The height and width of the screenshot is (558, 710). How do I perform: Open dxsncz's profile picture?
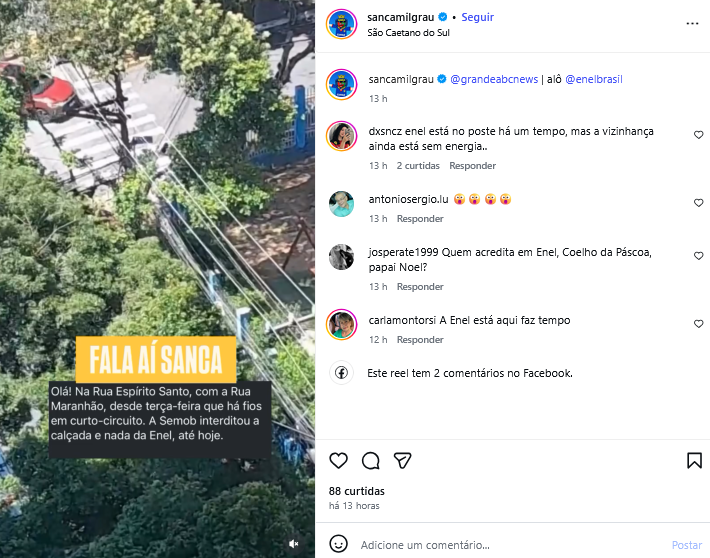coord(341,136)
